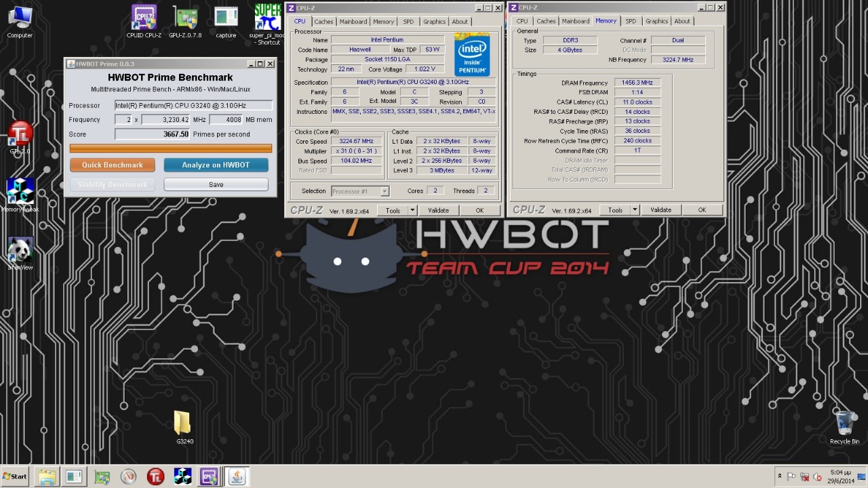Viewport: 868px width, 488px height.
Task: Open Mainboard tab in left CPU-Z window
Action: tap(353, 22)
